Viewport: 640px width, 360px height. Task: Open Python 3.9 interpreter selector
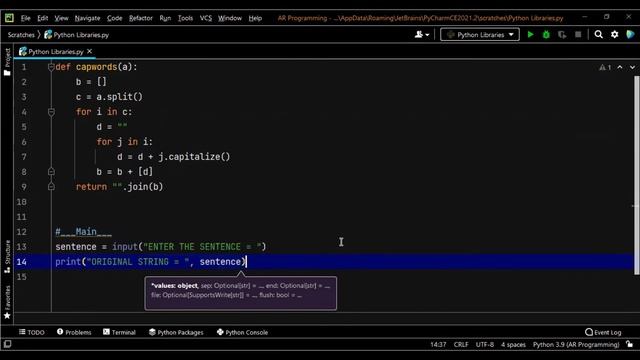(576, 344)
